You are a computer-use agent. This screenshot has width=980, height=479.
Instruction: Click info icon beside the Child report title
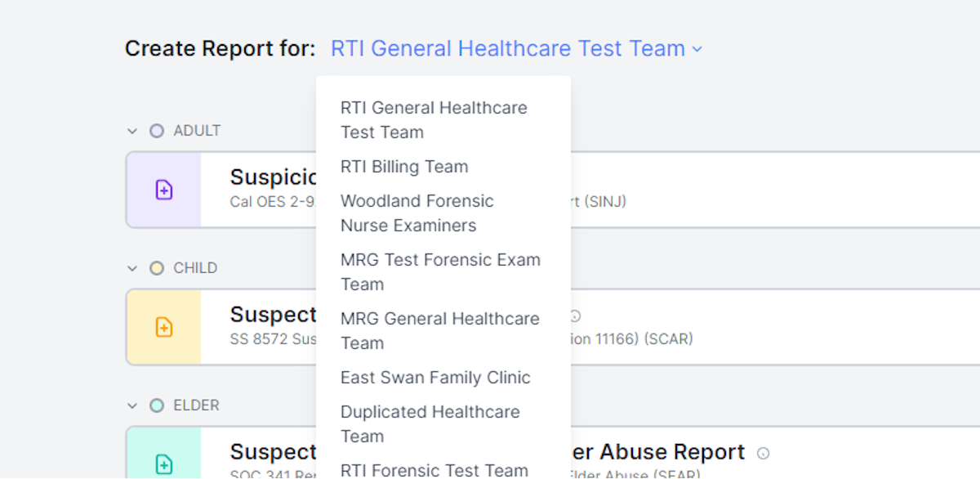click(575, 316)
